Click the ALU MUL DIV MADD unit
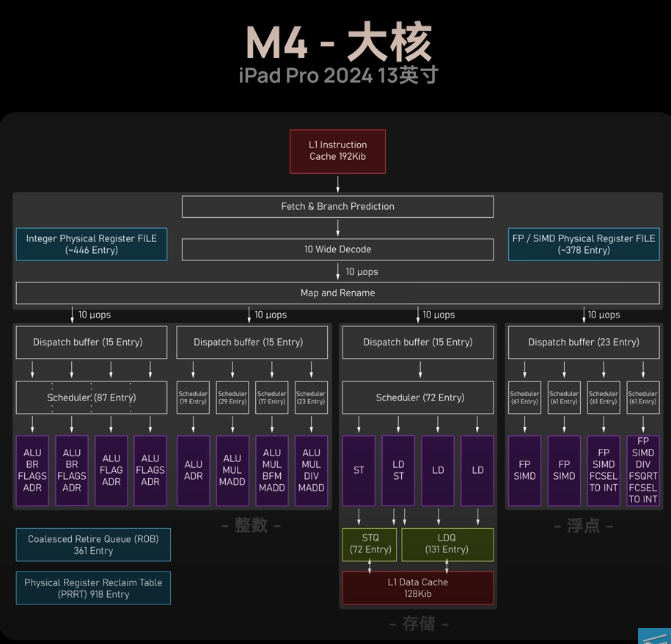Screen dimensions: 671x644 [x=311, y=471]
